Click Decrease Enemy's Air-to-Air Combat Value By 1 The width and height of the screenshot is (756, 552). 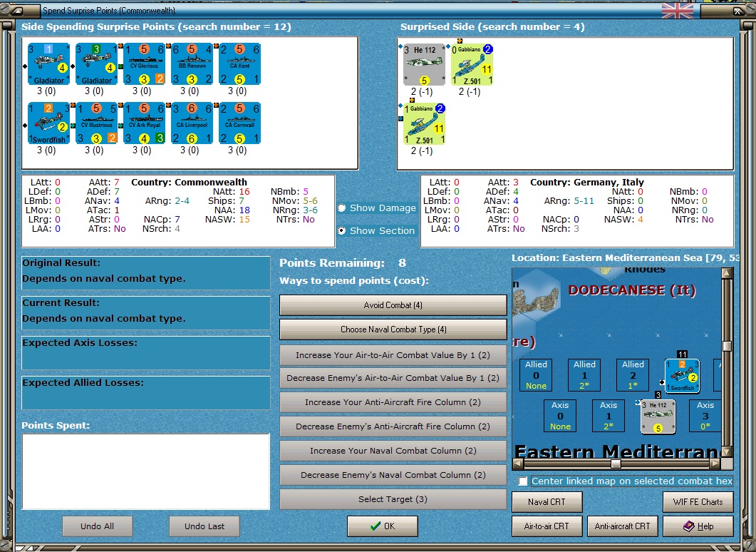(393, 378)
